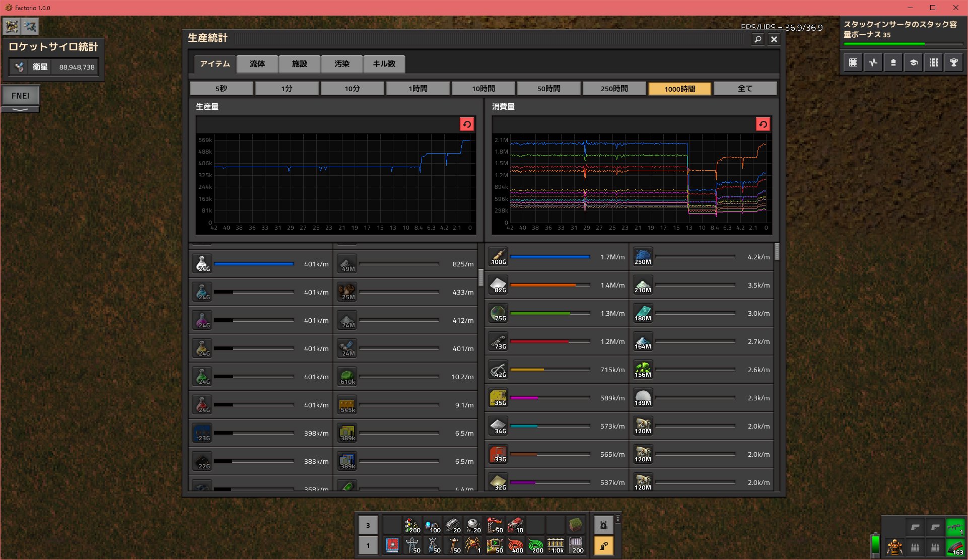Reset the consumption graph with red button
968x560 pixels.
[x=763, y=124]
